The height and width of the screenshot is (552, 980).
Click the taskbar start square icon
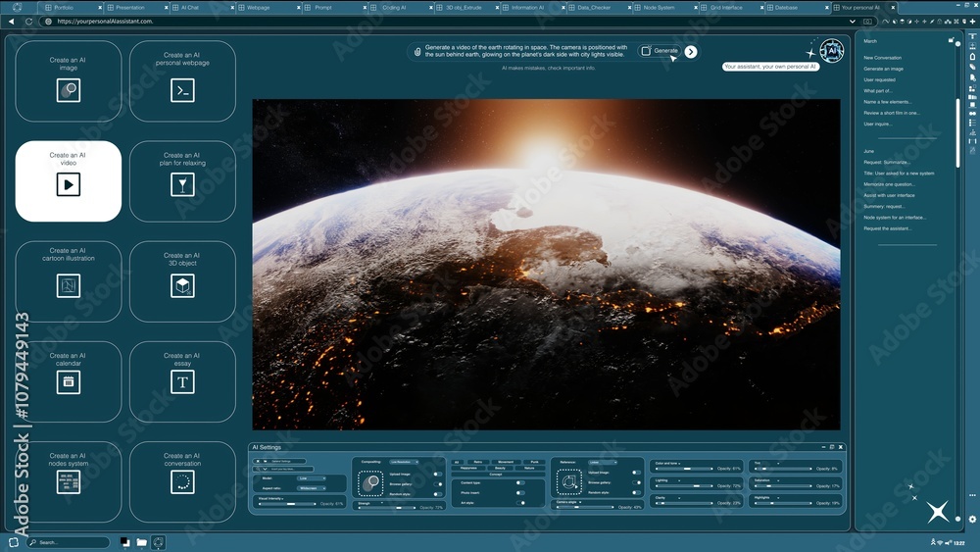(x=14, y=542)
